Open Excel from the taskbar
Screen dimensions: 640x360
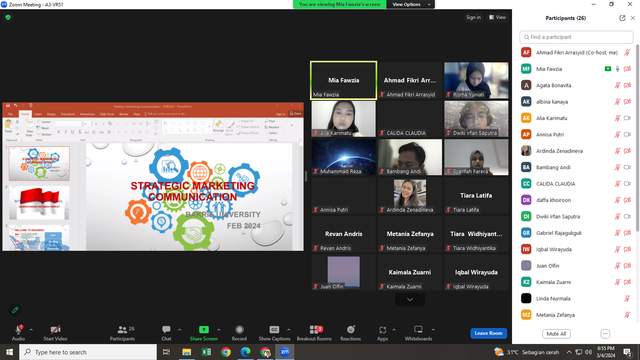coord(206,352)
